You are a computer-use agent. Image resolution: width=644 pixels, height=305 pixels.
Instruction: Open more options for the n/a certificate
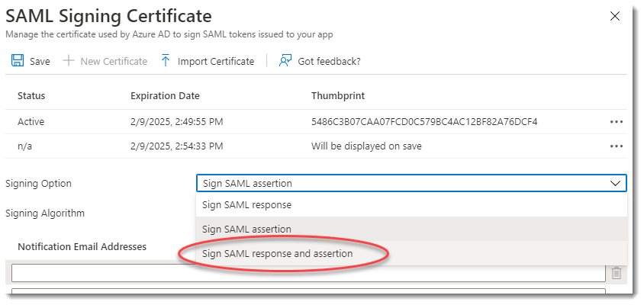[617, 146]
